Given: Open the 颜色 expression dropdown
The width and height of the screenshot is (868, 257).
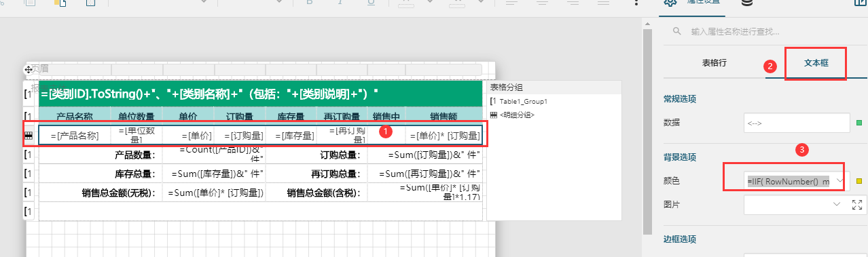Looking at the screenshot, I should (x=841, y=181).
